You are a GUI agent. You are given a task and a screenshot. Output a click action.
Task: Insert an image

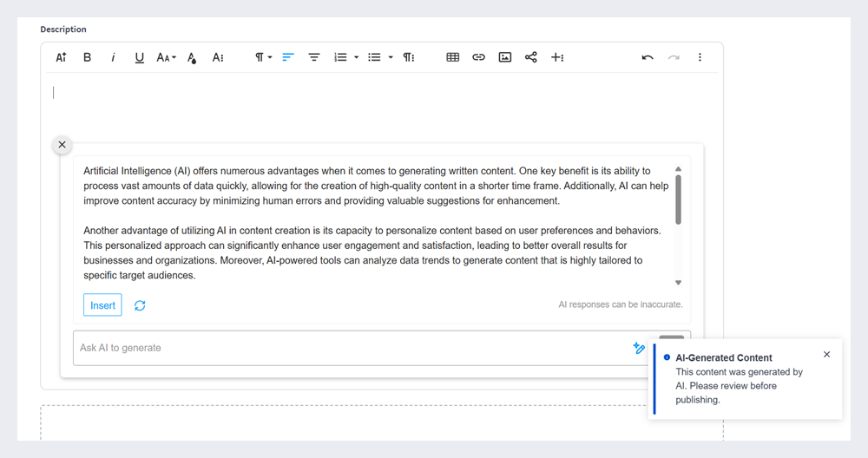(505, 57)
